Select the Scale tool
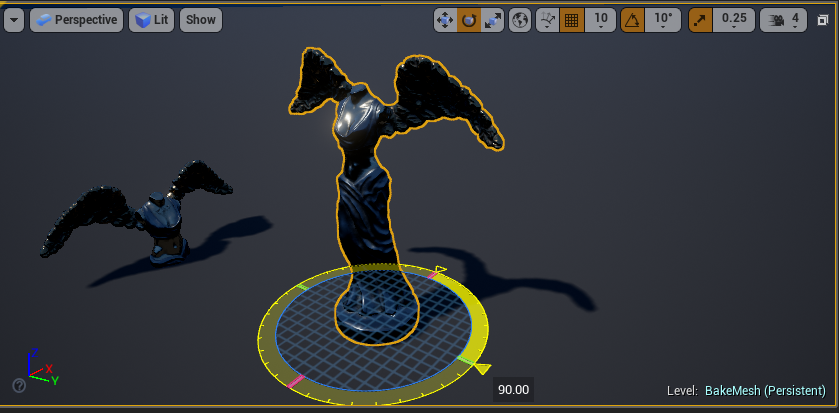839x413 pixels. [x=492, y=20]
